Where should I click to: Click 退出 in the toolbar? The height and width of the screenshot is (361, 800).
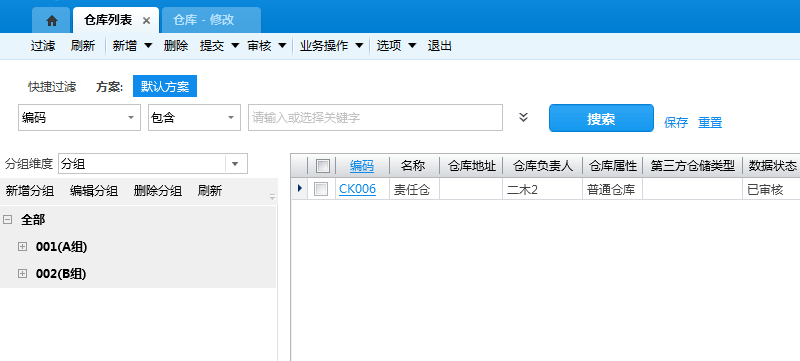tap(440, 46)
